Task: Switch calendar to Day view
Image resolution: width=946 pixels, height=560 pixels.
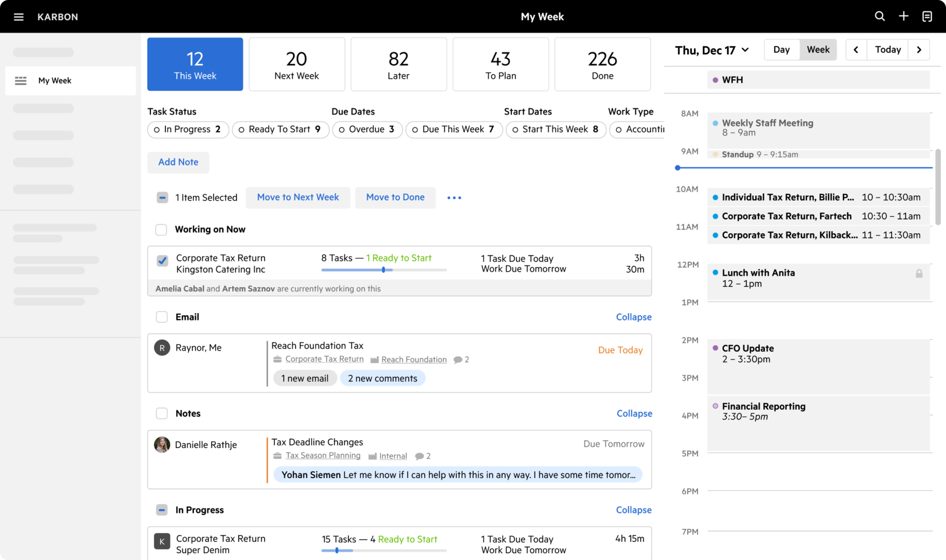Action: pyautogui.click(x=781, y=50)
